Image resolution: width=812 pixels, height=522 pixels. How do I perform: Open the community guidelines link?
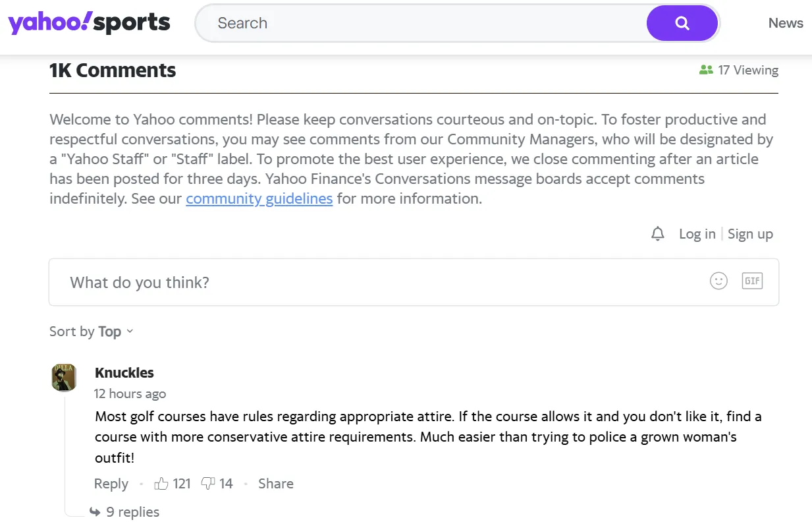coord(259,198)
